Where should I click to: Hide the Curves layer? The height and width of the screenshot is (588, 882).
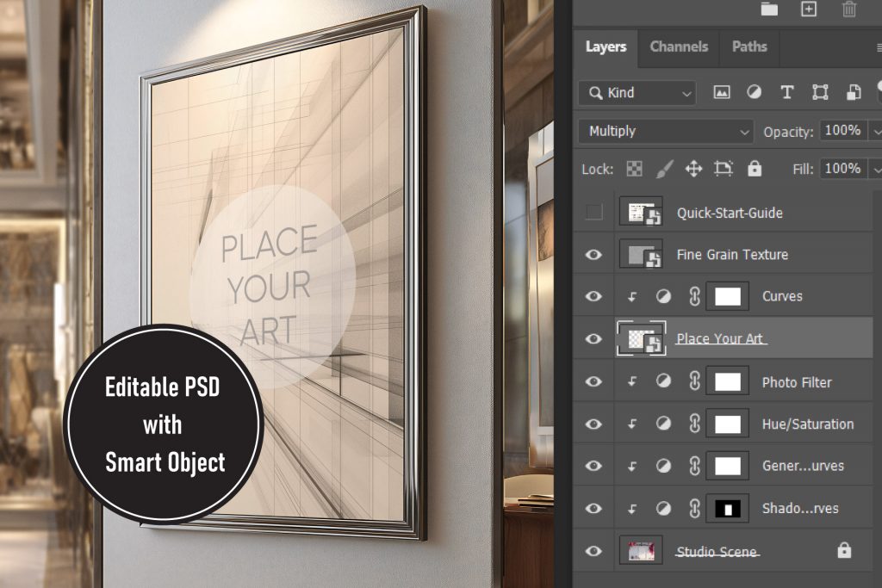[x=593, y=296]
